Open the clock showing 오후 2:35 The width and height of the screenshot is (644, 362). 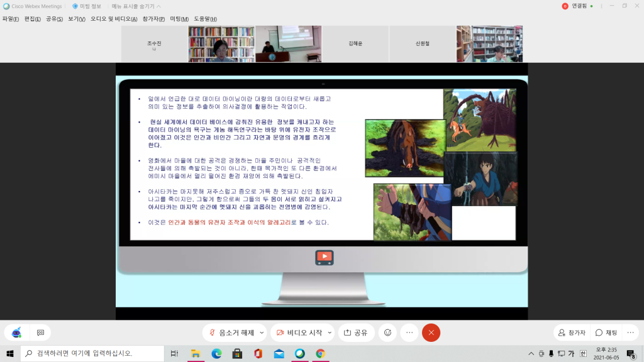[x=606, y=353]
